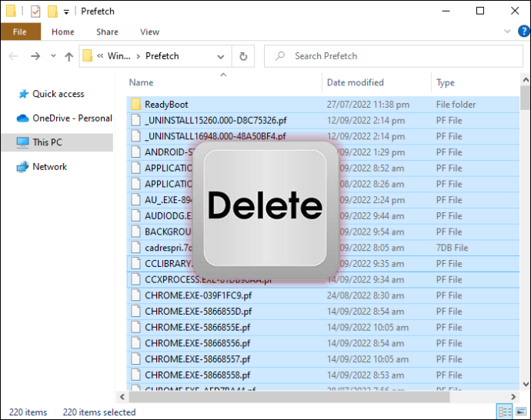Open the File menu
This screenshot has width=531, height=420.
(20, 32)
